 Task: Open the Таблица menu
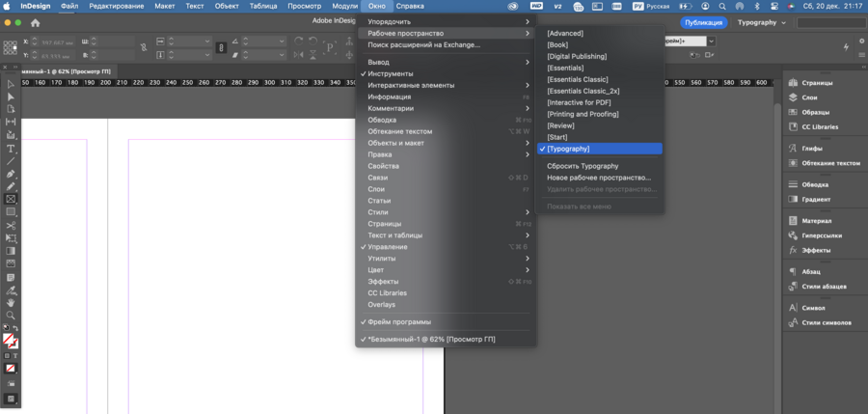click(x=263, y=6)
